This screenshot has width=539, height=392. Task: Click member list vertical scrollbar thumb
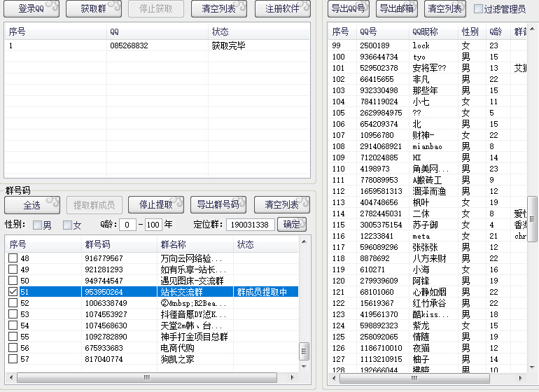(532, 219)
